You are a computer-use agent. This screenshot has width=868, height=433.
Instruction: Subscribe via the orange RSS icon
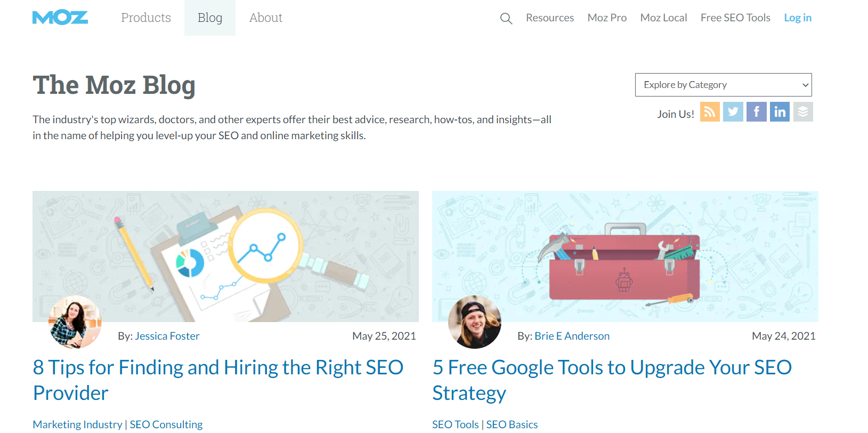click(x=709, y=111)
